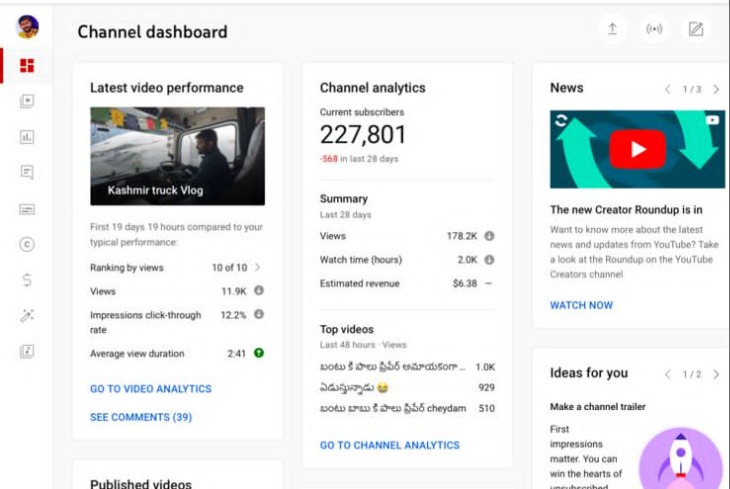The width and height of the screenshot is (730, 489).
Task: Click the Upload video arrow icon
Action: [x=613, y=29]
